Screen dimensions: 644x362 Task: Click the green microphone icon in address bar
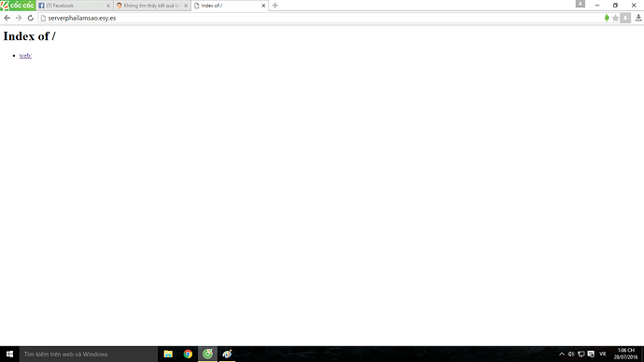607,18
